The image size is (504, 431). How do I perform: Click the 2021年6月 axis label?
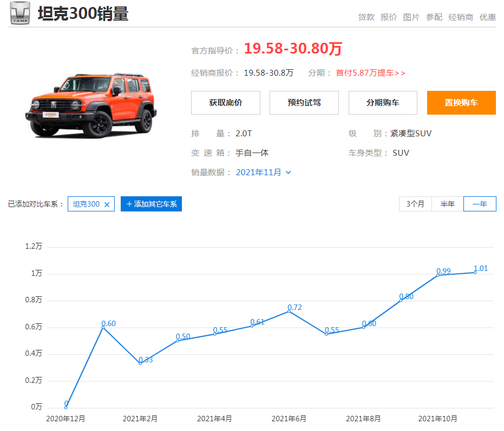pos(289,419)
